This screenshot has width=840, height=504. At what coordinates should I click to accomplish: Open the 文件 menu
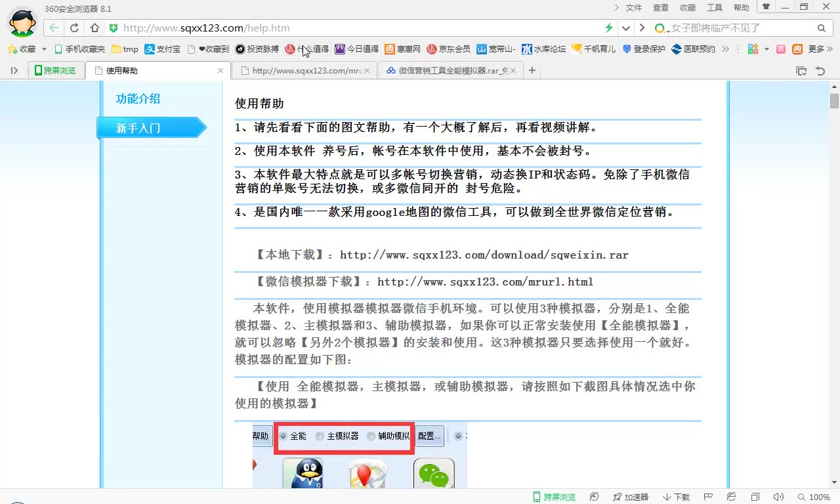click(x=634, y=8)
